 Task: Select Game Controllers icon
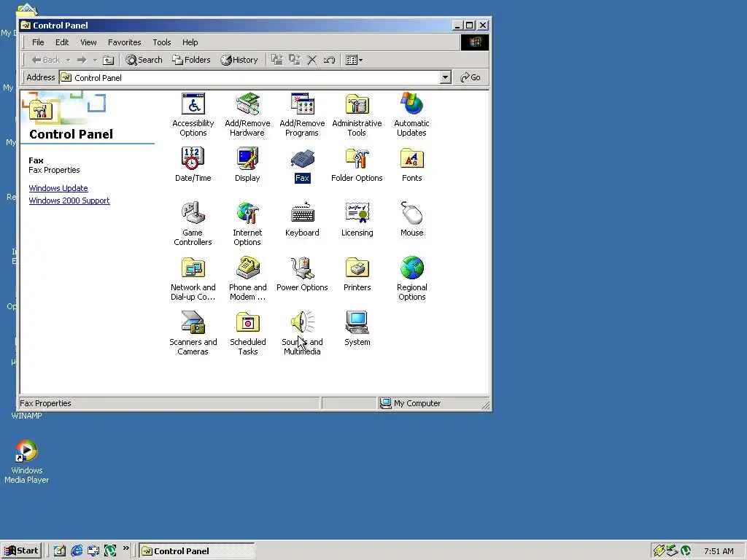(193, 224)
